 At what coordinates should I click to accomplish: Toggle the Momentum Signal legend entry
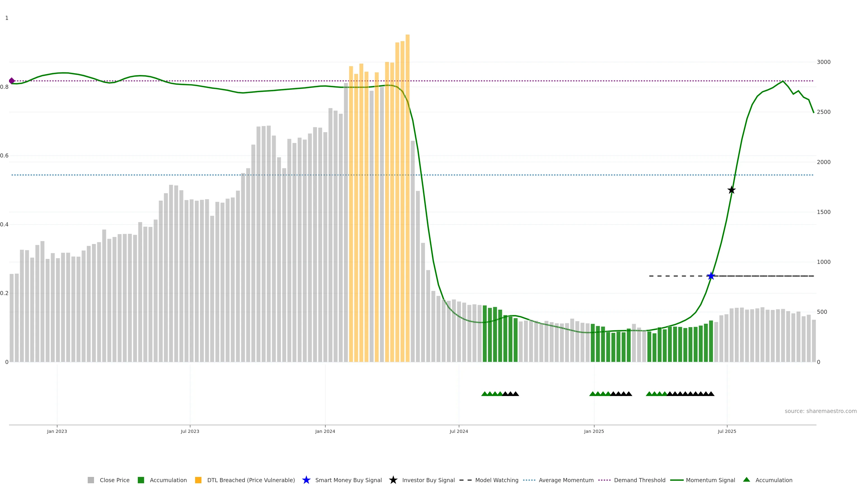click(710, 480)
